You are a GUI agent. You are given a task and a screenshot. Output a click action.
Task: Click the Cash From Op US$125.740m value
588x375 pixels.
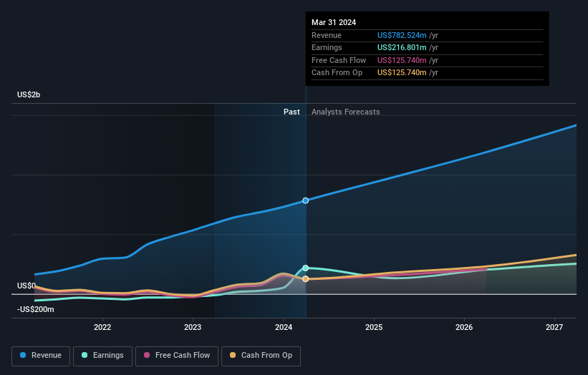402,73
